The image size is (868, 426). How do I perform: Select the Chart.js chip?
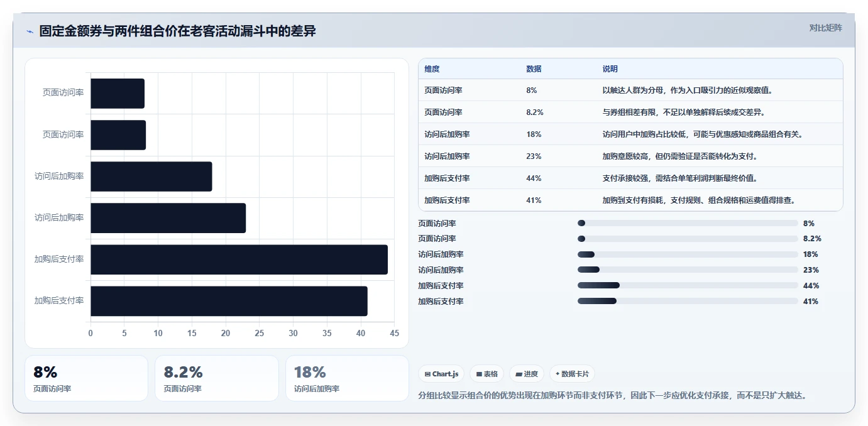pos(441,374)
